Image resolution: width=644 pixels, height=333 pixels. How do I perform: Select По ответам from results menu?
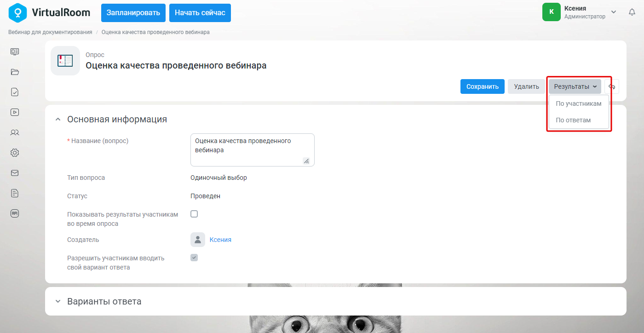click(x=579, y=120)
